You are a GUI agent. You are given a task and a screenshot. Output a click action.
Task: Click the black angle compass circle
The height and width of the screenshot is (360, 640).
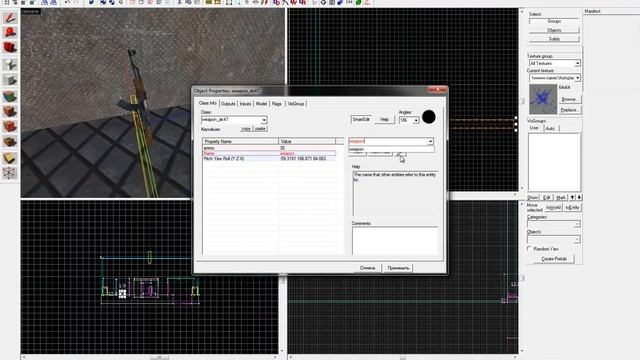429,117
